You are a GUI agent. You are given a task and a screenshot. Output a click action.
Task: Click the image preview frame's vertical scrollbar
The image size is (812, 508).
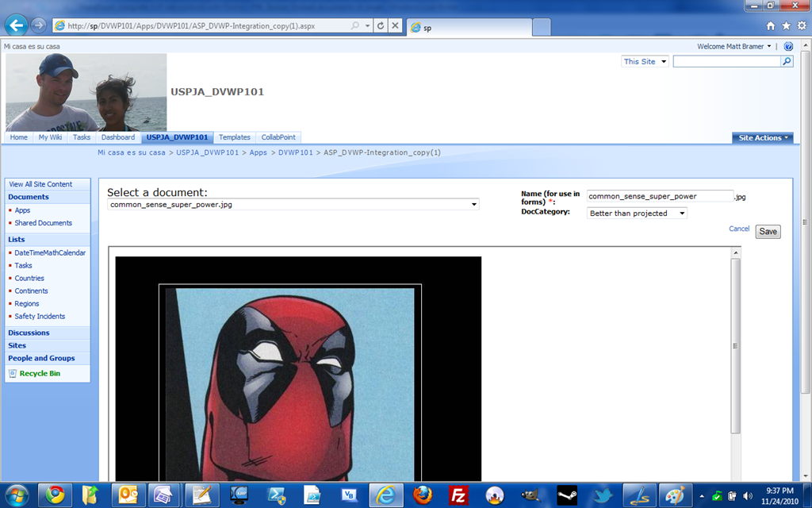tap(735, 345)
